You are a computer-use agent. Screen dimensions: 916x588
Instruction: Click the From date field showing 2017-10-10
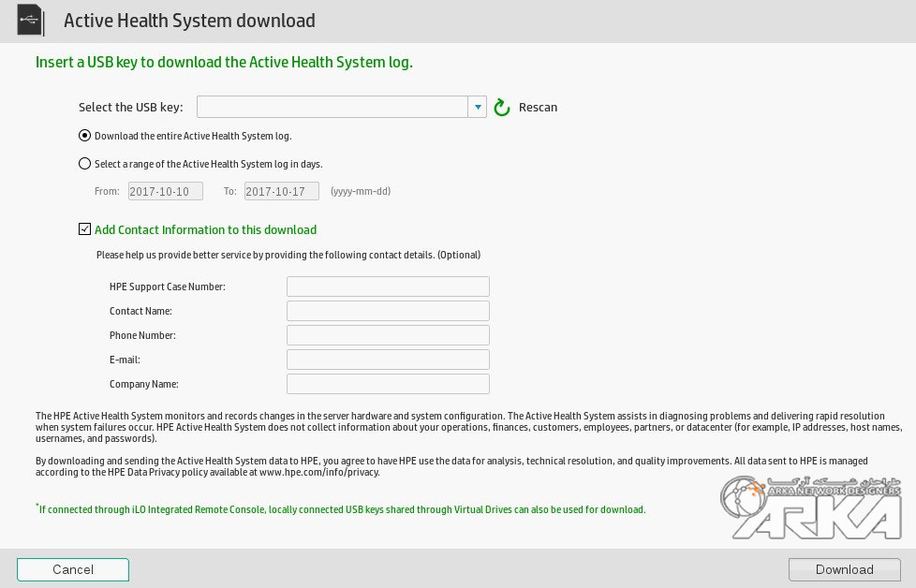click(165, 190)
